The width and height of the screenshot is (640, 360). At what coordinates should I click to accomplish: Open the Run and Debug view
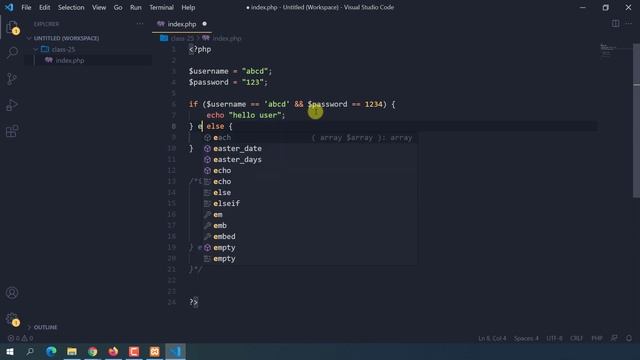12,105
